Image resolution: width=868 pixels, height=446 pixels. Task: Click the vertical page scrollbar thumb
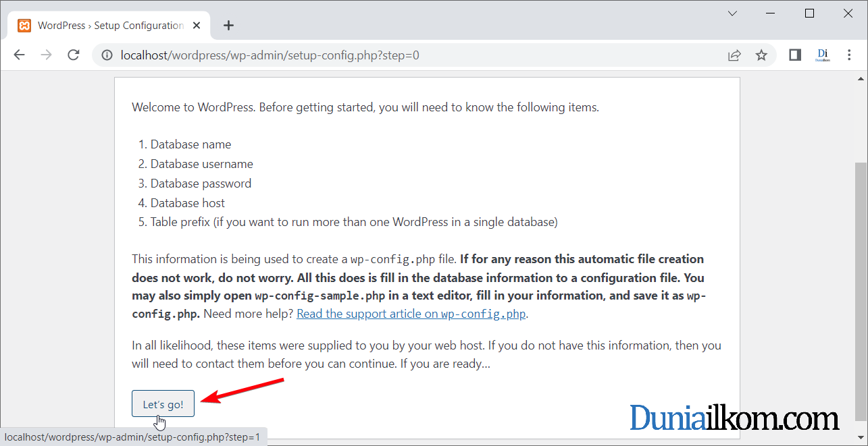[x=861, y=290]
